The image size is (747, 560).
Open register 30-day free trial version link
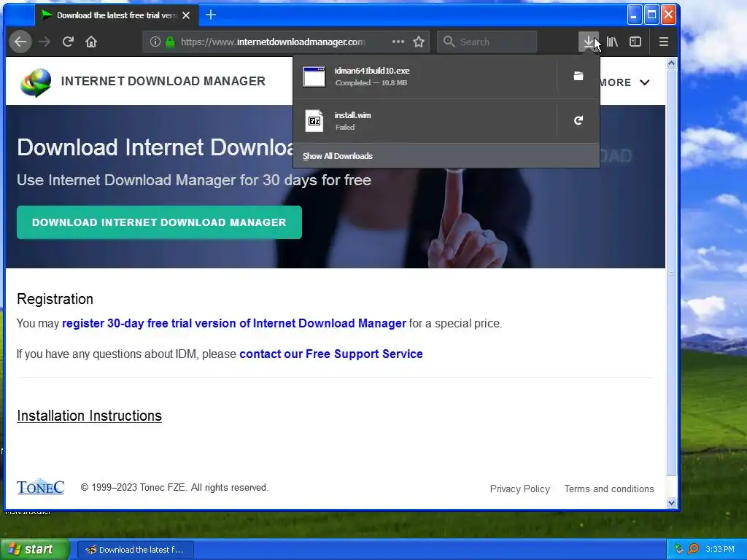pos(234,323)
